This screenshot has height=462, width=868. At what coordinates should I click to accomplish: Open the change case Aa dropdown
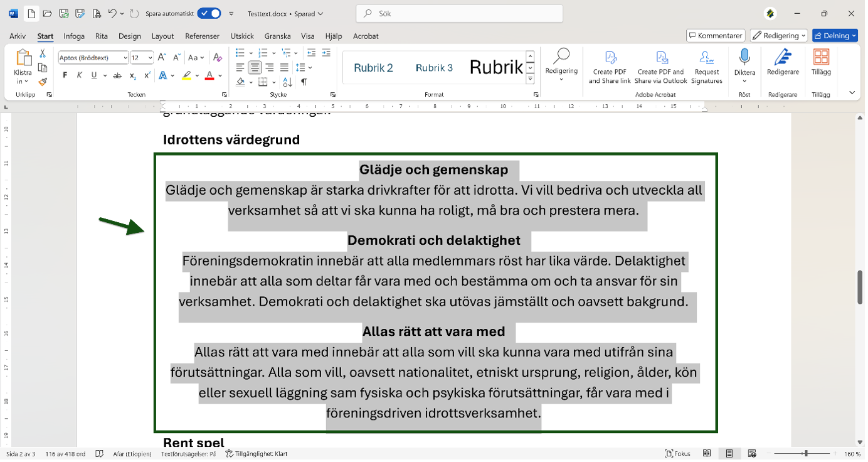click(x=196, y=58)
